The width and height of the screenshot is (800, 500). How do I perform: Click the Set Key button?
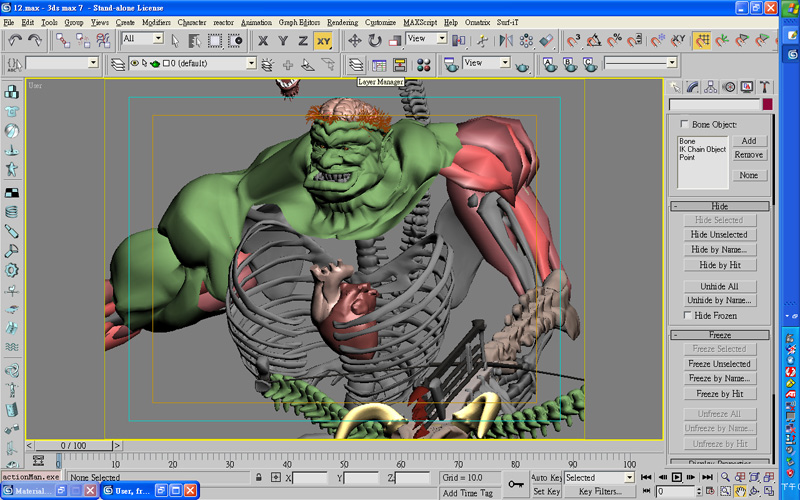click(546, 492)
